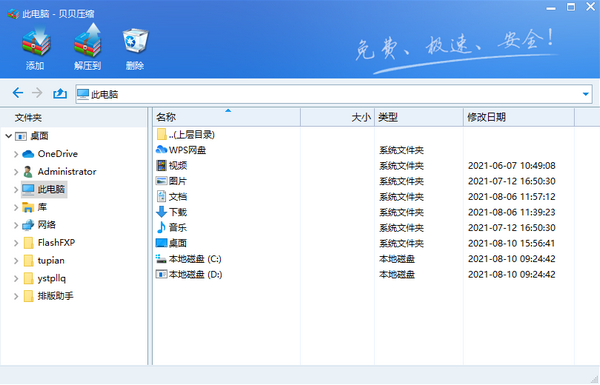The height and width of the screenshot is (385, 600).
Task: Select the 下载 download arrow icon
Action: tap(161, 212)
